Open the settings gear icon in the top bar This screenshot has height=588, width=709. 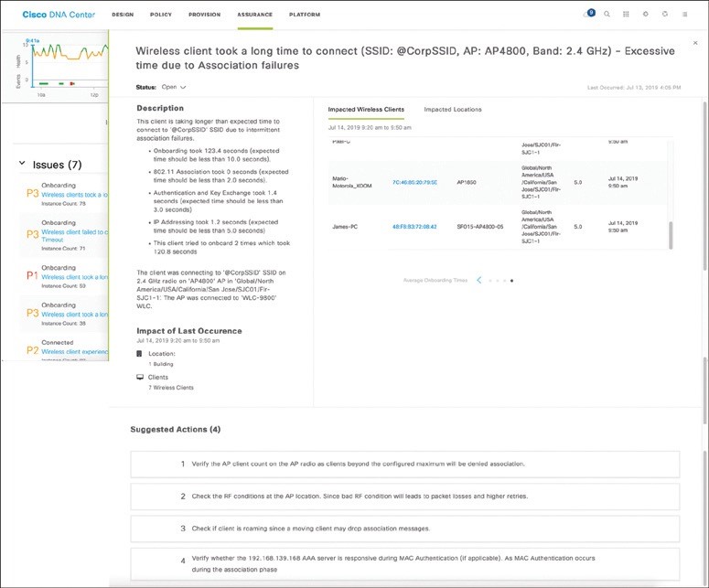(x=645, y=14)
